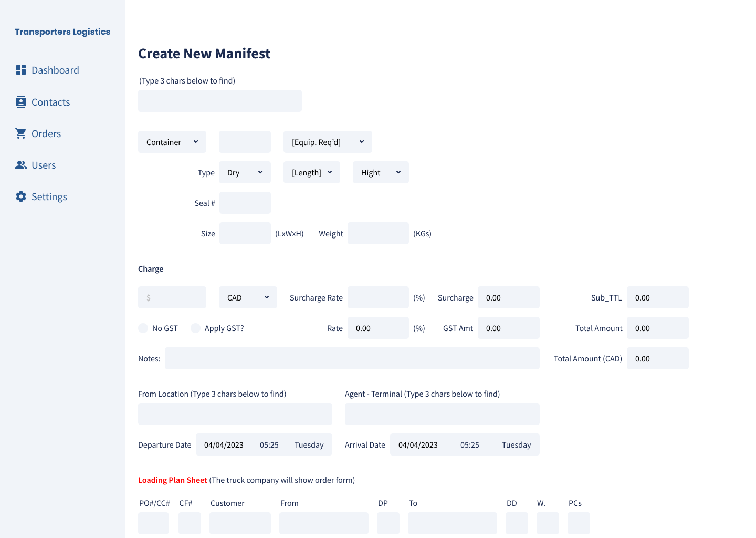The width and height of the screenshot is (756, 538).
Task: Open the Dashboard via its sidebar icon
Action: pos(21,70)
